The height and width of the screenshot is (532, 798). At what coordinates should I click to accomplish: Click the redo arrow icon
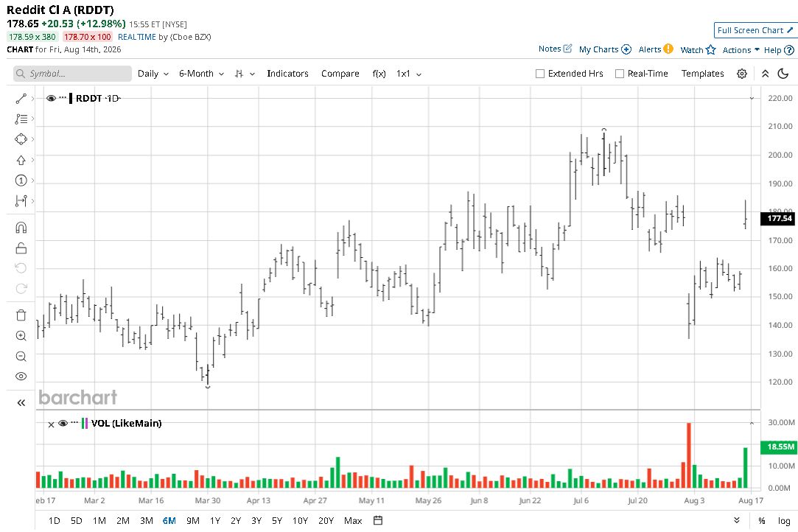(21, 289)
